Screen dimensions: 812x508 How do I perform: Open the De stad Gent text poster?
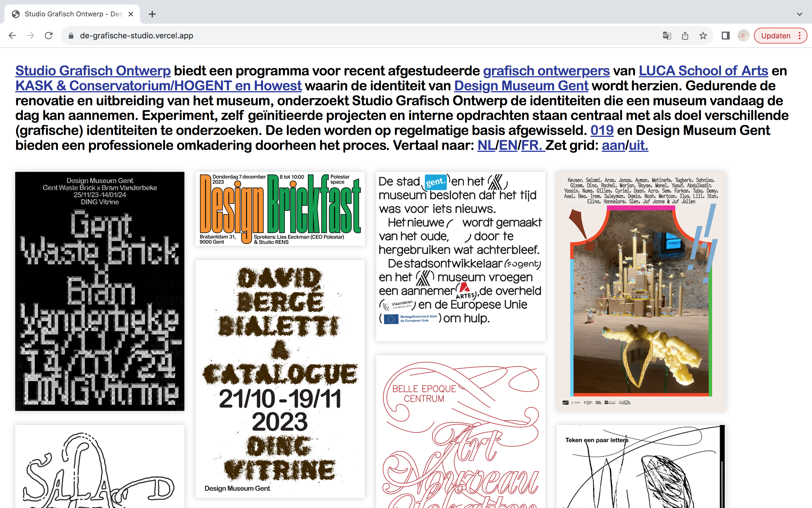461,257
